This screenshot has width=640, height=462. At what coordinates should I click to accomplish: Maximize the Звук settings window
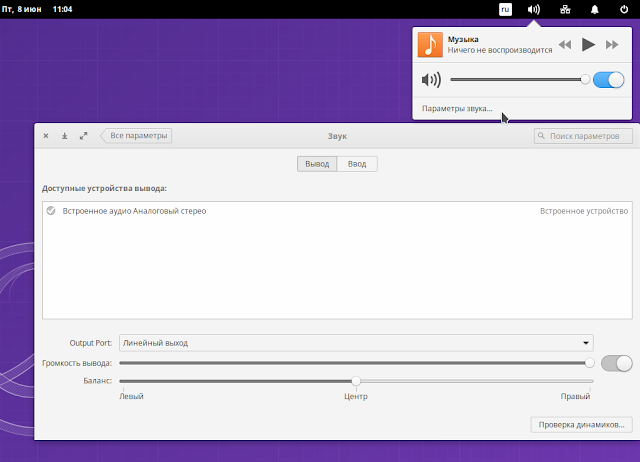(x=84, y=136)
